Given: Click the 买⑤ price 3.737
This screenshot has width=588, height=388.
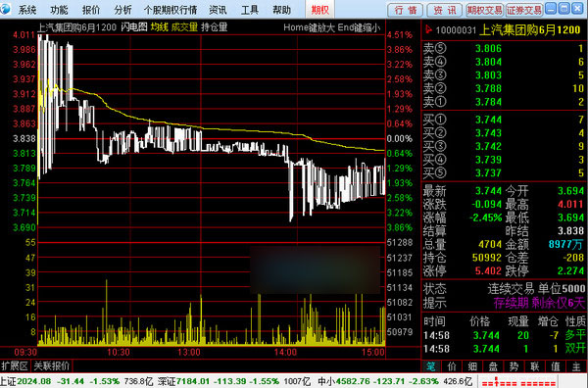Looking at the screenshot, I should (x=488, y=172).
